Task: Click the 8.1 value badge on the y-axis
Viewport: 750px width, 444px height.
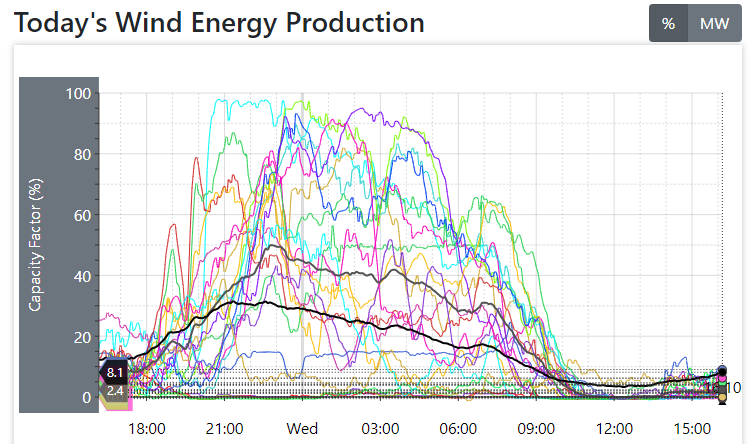Action: [115, 373]
